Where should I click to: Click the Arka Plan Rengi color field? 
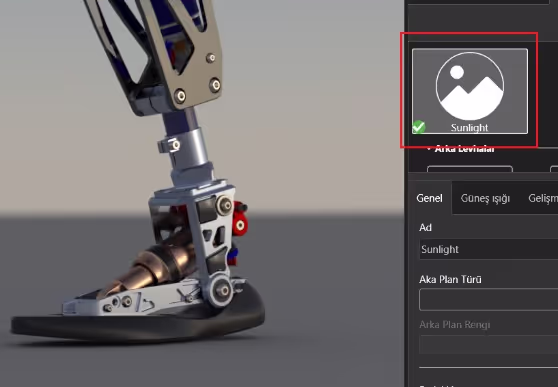pyautogui.click(x=489, y=345)
